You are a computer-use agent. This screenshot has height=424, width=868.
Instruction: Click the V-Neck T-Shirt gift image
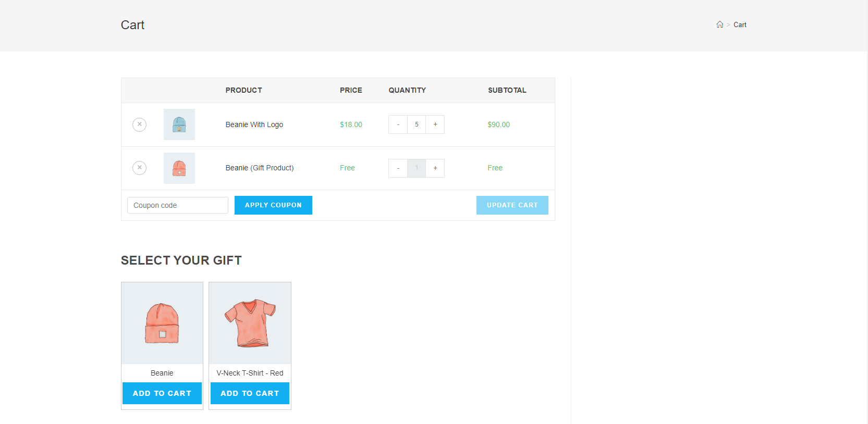click(x=250, y=323)
